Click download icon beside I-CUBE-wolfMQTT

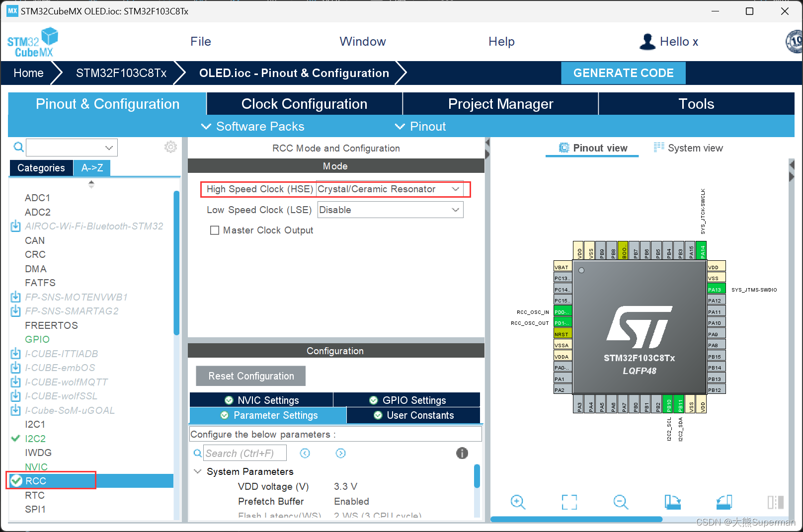pyautogui.click(x=16, y=382)
